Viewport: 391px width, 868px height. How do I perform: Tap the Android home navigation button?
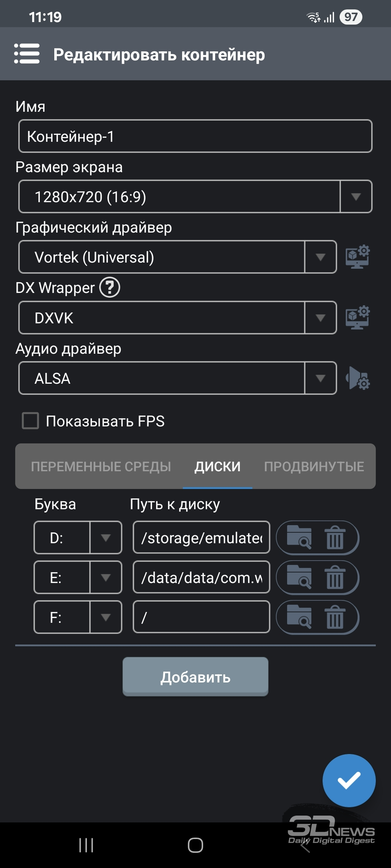click(x=195, y=845)
